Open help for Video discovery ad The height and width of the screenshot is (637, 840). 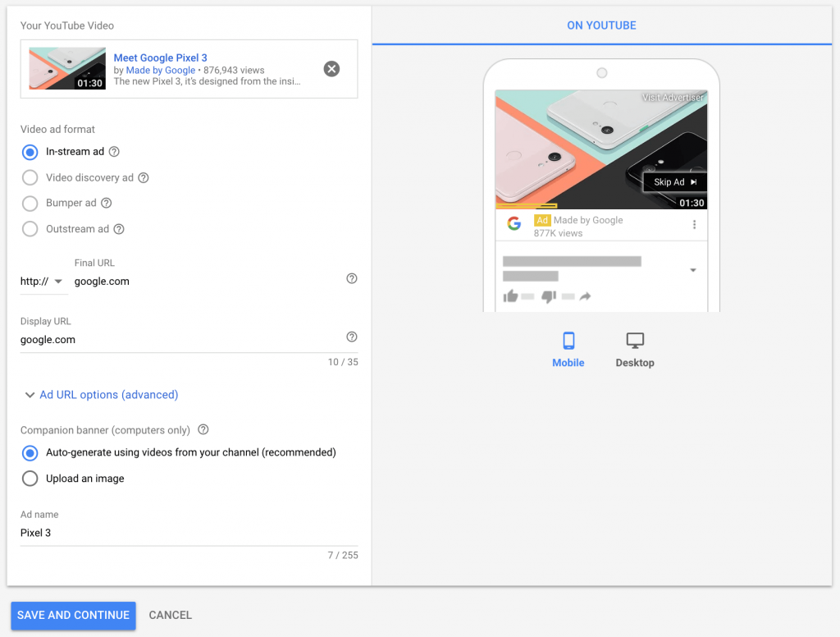pyautogui.click(x=144, y=177)
